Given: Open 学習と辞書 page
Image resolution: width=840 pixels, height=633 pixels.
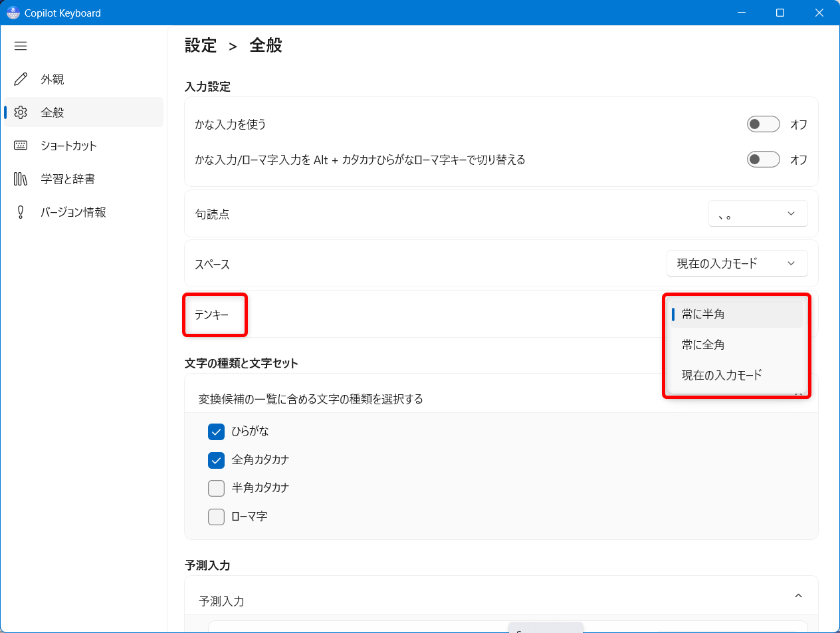Looking at the screenshot, I should coord(84,179).
